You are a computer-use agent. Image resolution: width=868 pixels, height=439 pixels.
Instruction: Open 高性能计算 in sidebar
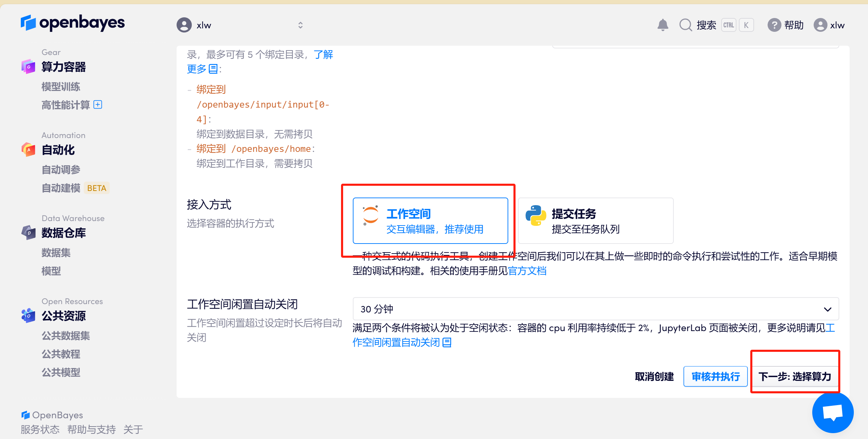click(66, 105)
